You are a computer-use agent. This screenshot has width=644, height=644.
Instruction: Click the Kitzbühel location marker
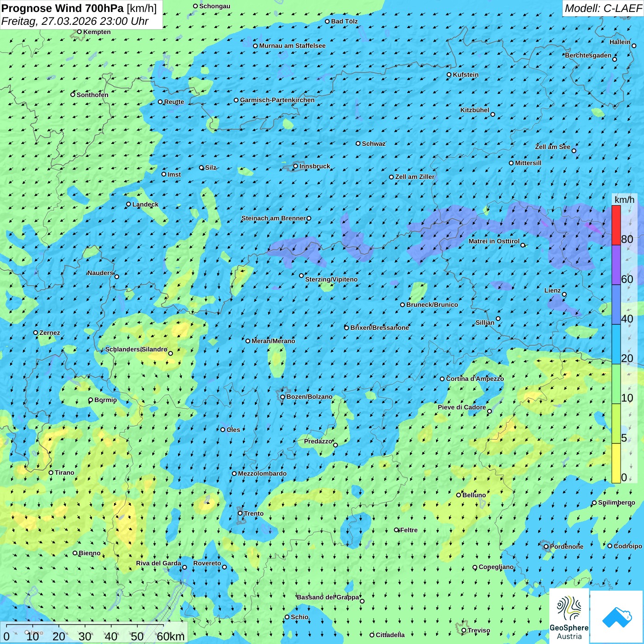tap(493, 115)
